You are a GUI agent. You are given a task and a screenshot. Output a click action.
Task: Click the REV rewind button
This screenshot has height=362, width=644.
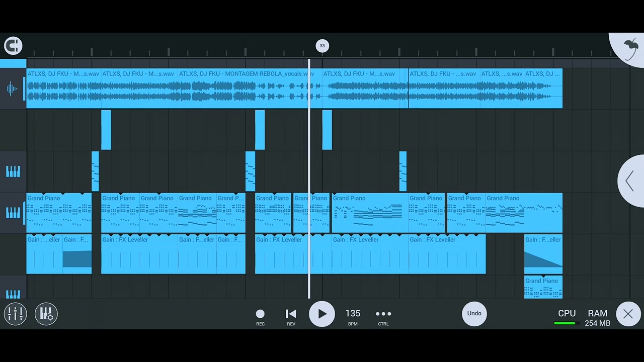(x=291, y=317)
